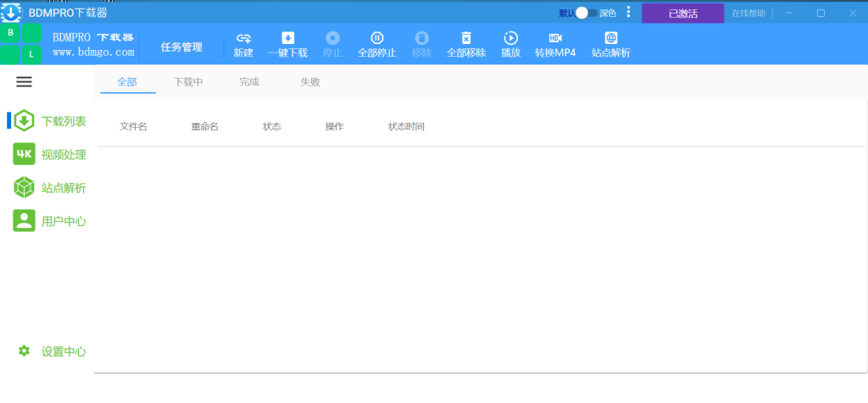
Task: Click the www.bdmgo.com website text
Action: tap(93, 52)
